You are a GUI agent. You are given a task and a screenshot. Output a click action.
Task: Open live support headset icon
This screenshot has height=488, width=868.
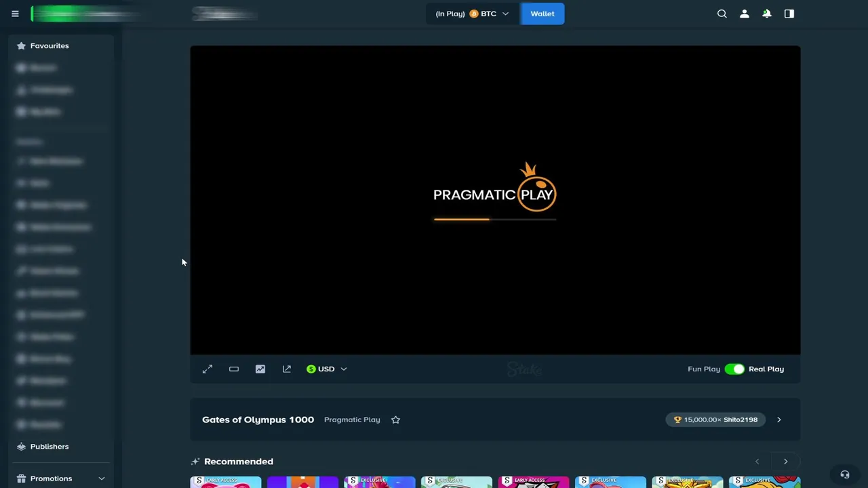tap(845, 475)
